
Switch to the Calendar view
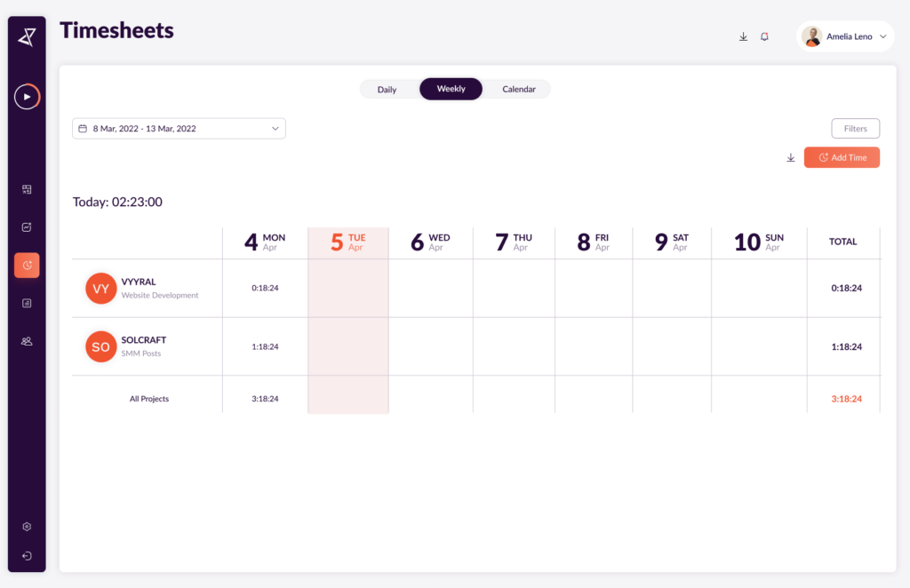518,89
